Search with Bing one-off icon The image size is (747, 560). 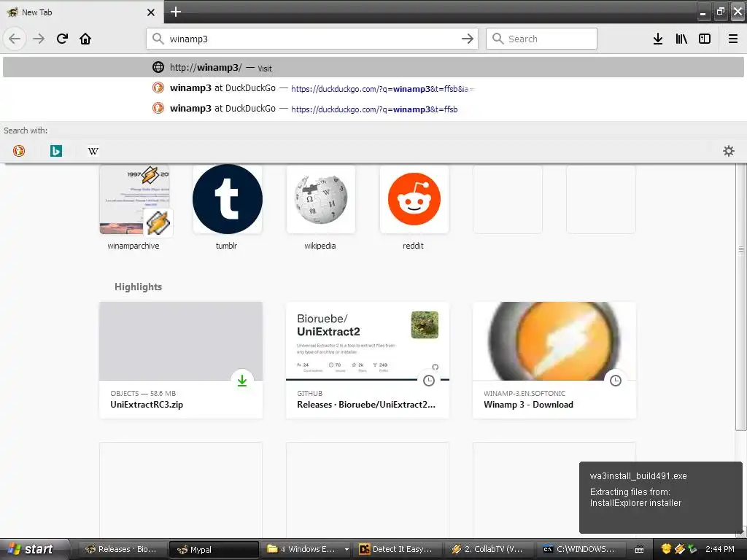55,151
